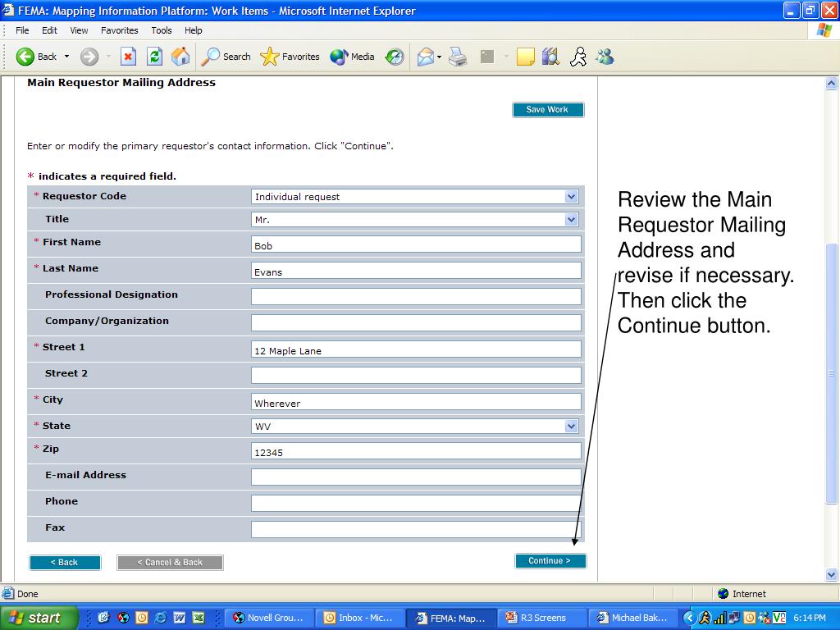840x630 pixels.
Task: Click the page scrollbar down arrow
Action: (832, 574)
